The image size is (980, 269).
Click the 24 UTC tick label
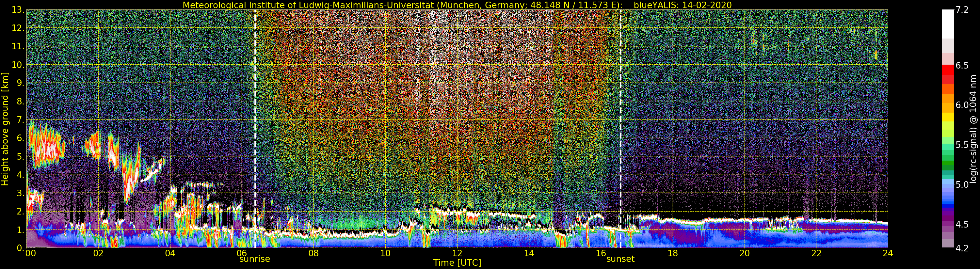point(888,253)
